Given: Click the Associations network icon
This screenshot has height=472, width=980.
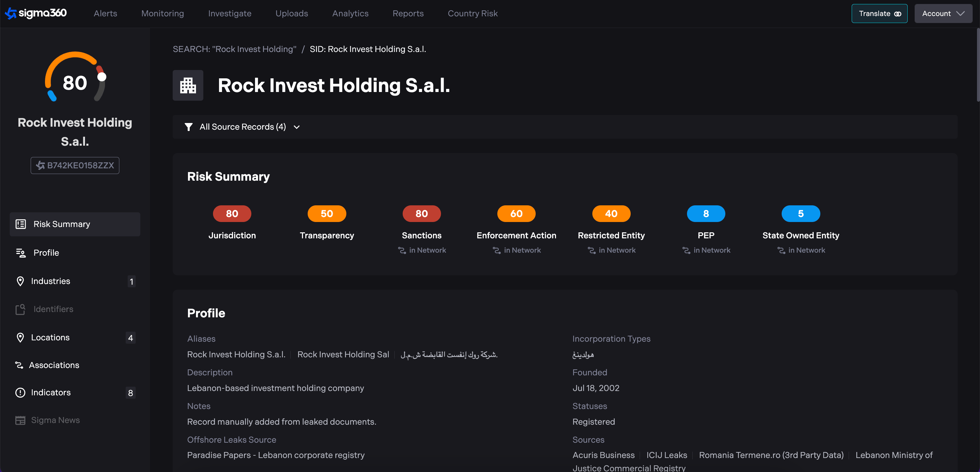Looking at the screenshot, I should tap(19, 365).
